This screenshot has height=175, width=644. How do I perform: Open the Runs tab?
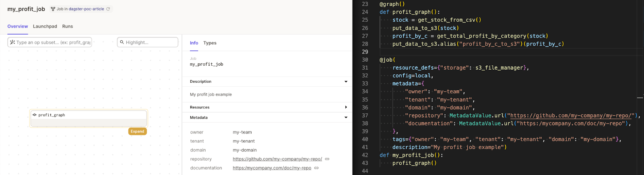pyautogui.click(x=68, y=26)
